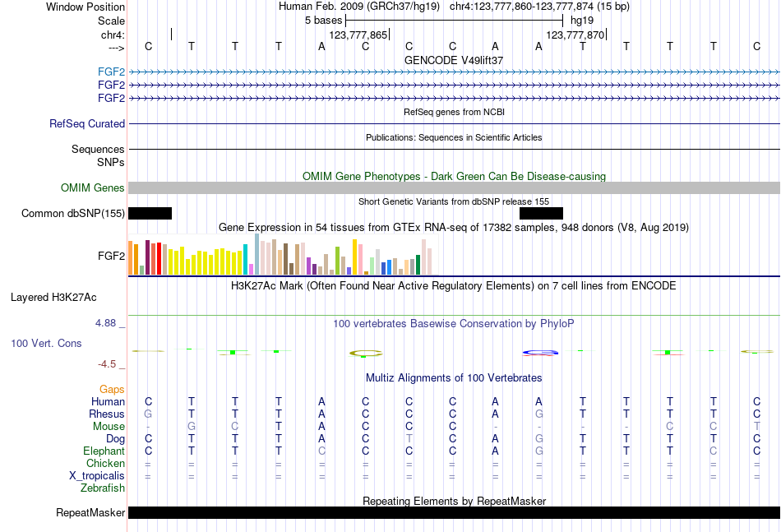Click the gray OMIM Genes bar
The height and width of the screenshot is (532, 781).
point(454,187)
